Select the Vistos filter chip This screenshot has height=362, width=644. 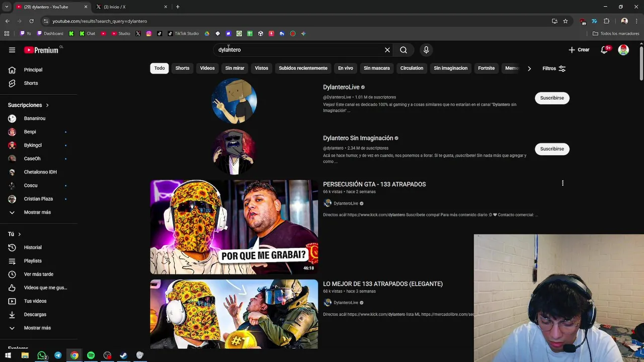(x=262, y=68)
